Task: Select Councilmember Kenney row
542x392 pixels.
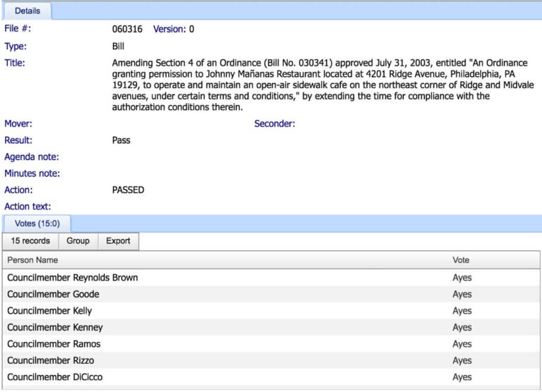Action: tap(271, 327)
